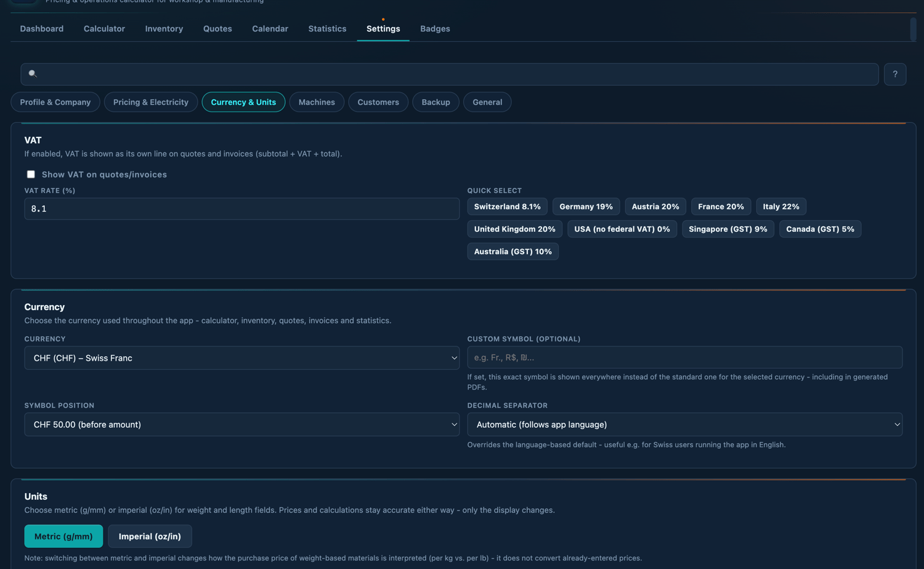Open the Statistics tab

point(327,29)
